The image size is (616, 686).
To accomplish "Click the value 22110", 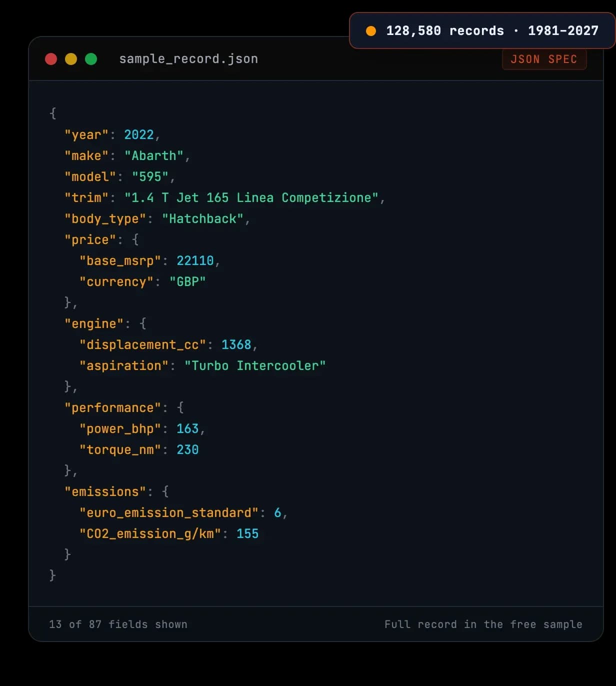I will coord(195,261).
